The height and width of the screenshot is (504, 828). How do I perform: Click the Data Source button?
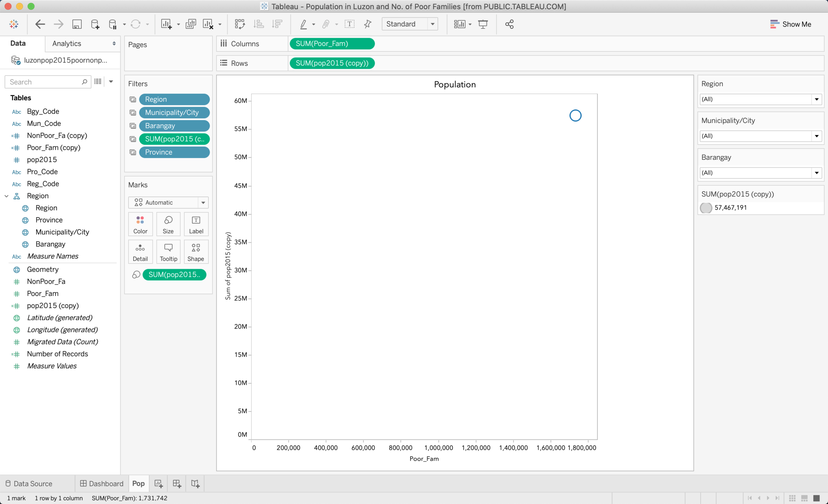click(x=29, y=483)
